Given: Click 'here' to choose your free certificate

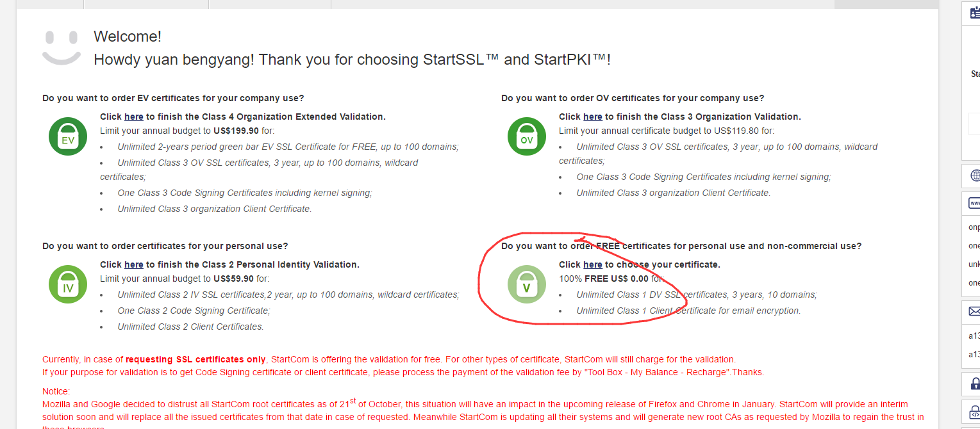Looking at the screenshot, I should tap(593, 264).
